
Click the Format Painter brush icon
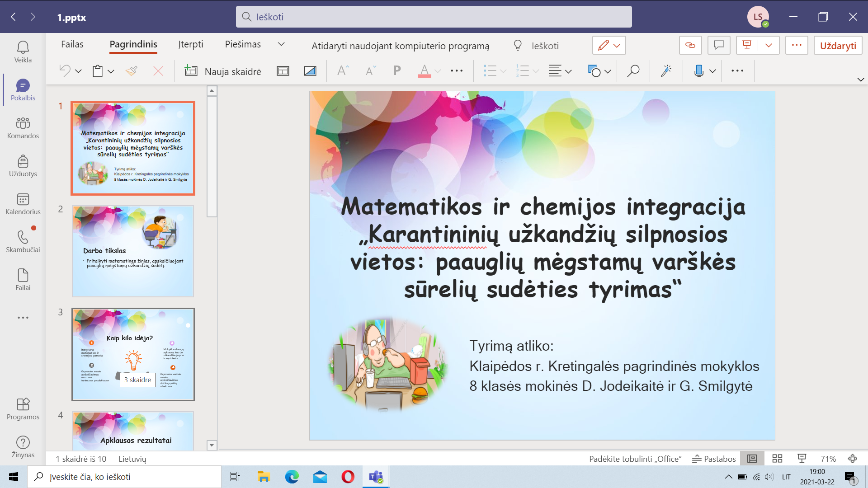[132, 71]
